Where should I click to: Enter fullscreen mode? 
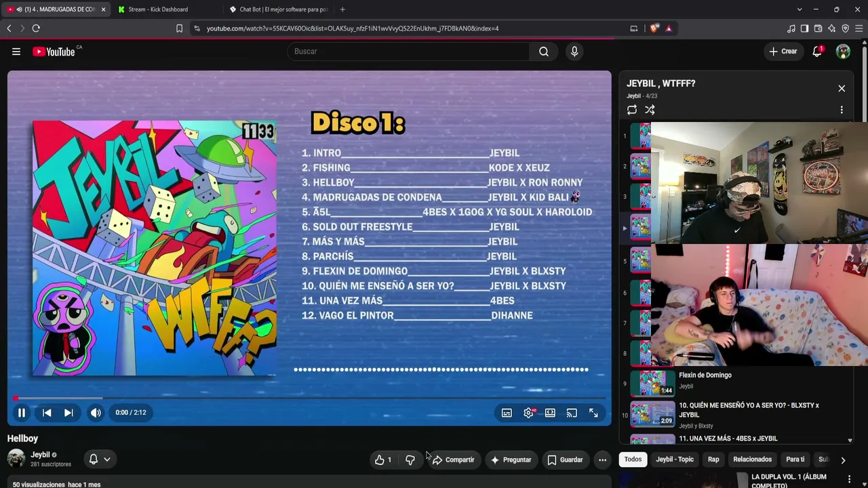(x=593, y=413)
